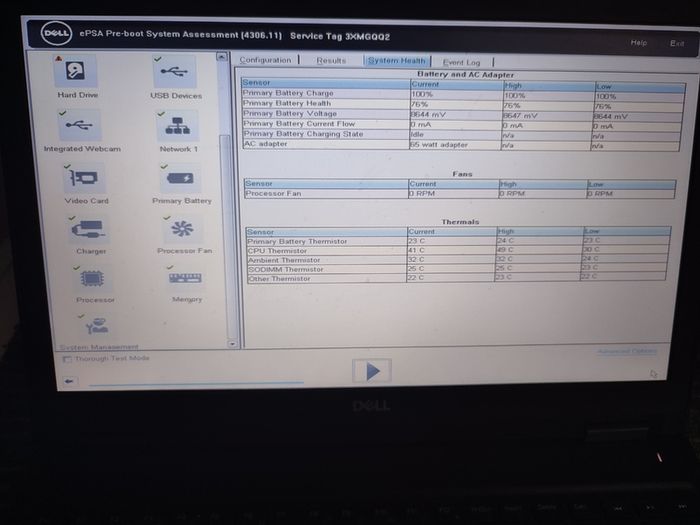Image resolution: width=700 pixels, height=525 pixels.
Task: Click the 0 RPM current fan value
Action: tap(422, 194)
